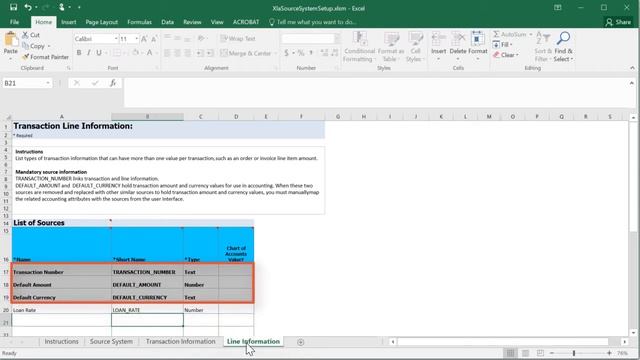Click the zoom slider handle

click(x=574, y=353)
